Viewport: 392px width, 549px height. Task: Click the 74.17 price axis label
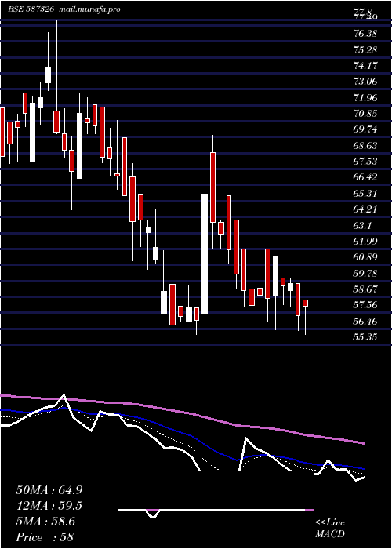coord(365,65)
